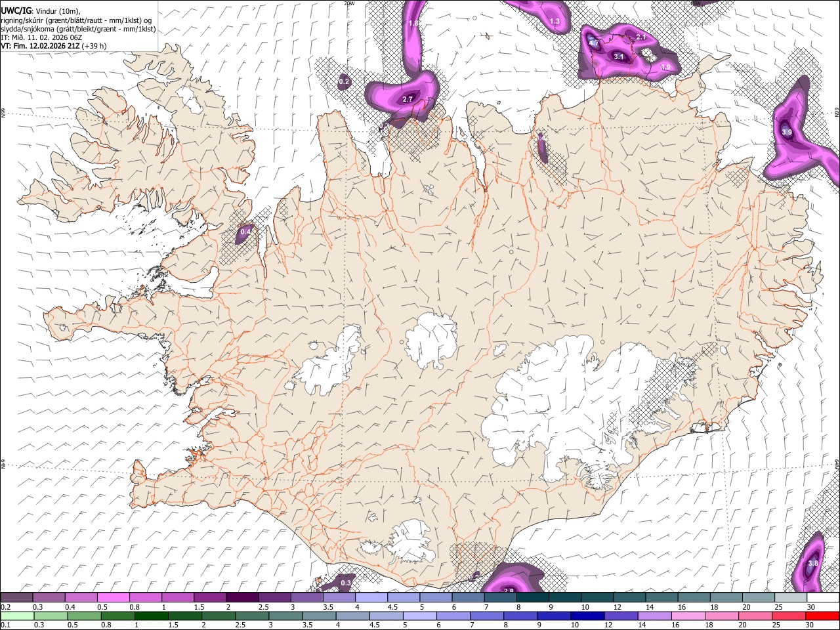Viewport: 840px width, 630px height.
Task: Select the "slydda/snjókoma" description line
Action: coord(78,29)
